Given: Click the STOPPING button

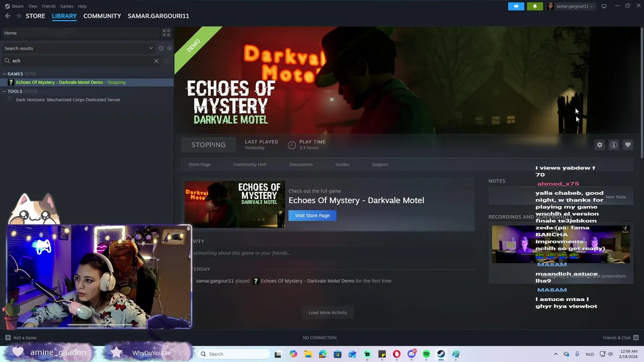Looking at the screenshot, I should [x=208, y=145].
